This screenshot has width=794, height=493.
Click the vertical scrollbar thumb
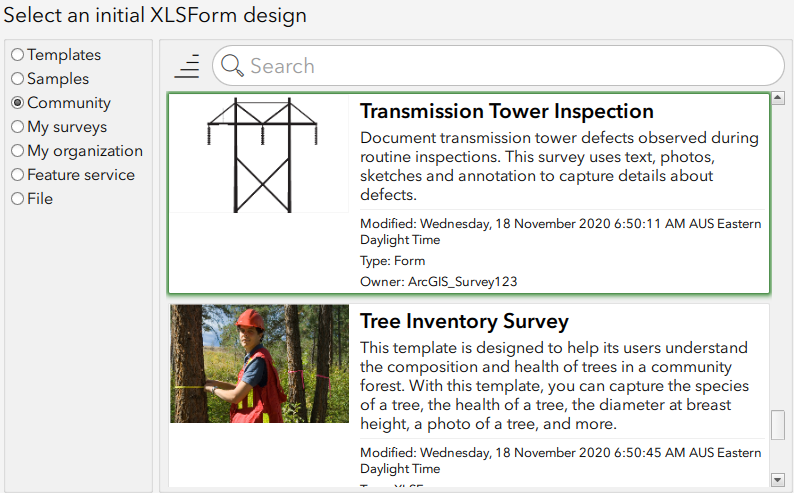(x=777, y=425)
